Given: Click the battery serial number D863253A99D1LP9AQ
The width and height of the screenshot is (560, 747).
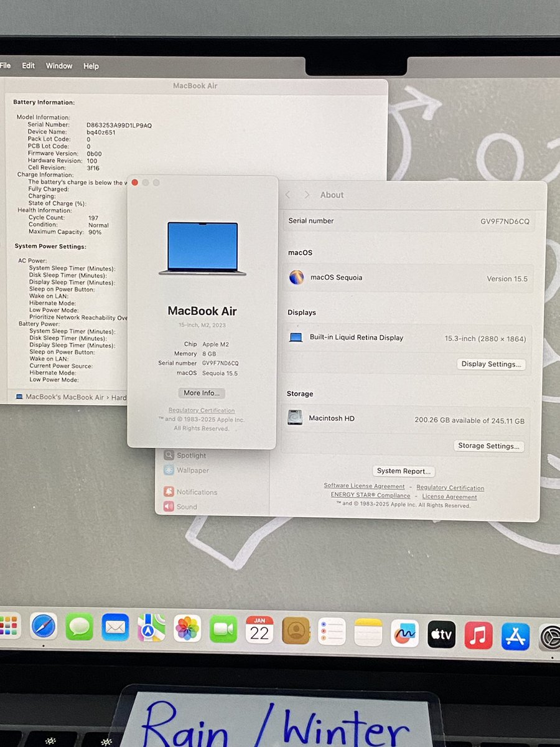Looking at the screenshot, I should [x=119, y=125].
